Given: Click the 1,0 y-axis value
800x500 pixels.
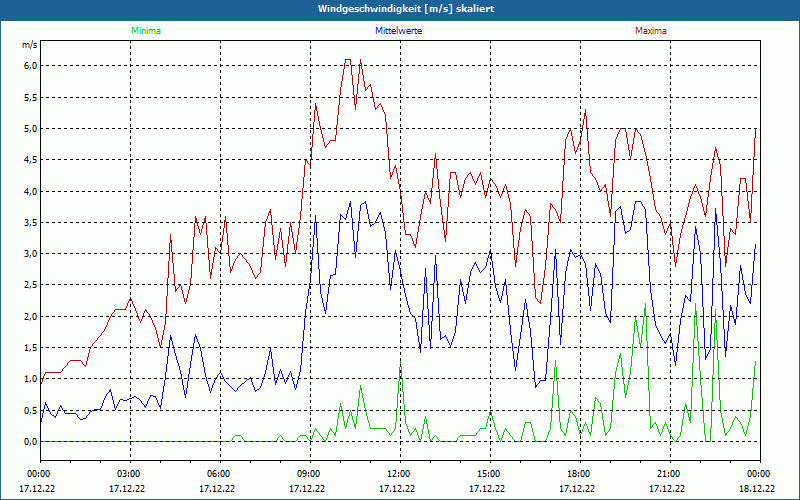Looking at the screenshot, I should pos(30,379).
